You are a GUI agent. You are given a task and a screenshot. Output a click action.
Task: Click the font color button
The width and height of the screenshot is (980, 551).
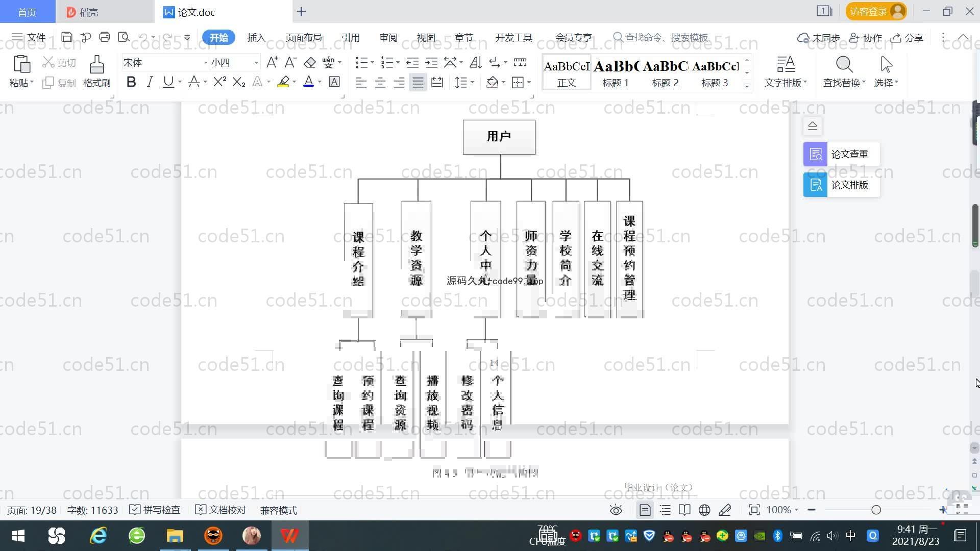click(308, 82)
